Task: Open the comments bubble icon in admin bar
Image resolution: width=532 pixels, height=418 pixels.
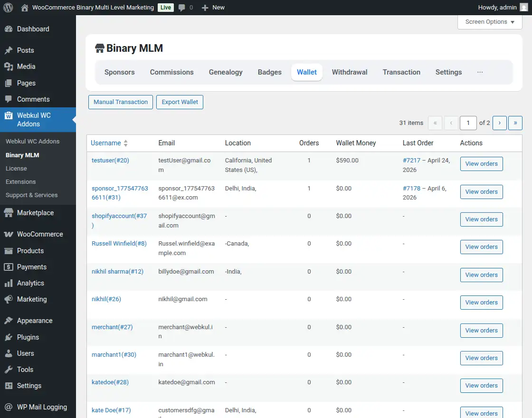Action: click(x=182, y=8)
